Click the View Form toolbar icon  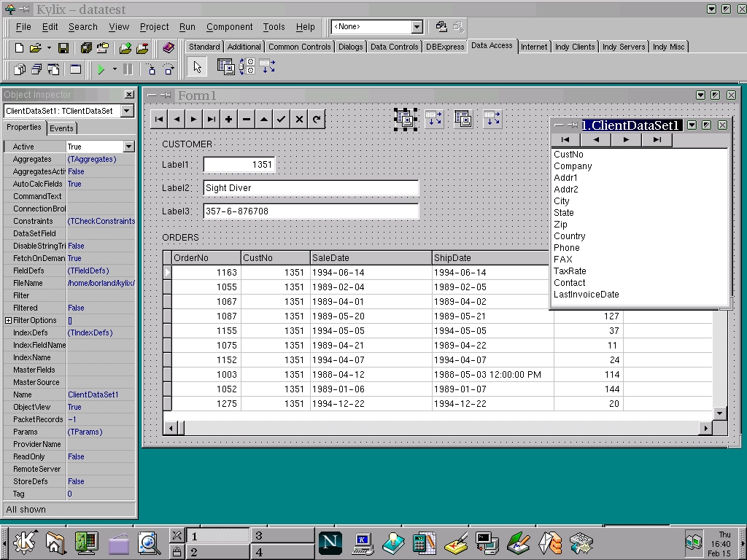point(36,69)
